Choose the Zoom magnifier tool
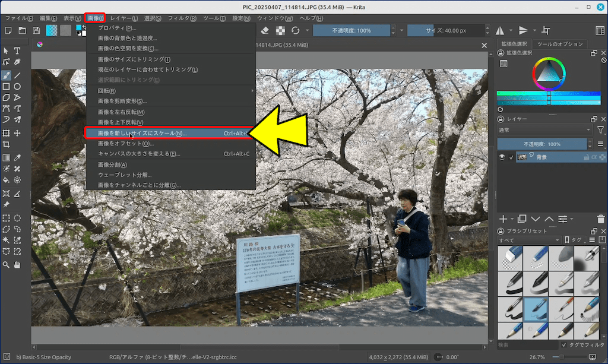The width and height of the screenshot is (608, 364). click(6, 265)
